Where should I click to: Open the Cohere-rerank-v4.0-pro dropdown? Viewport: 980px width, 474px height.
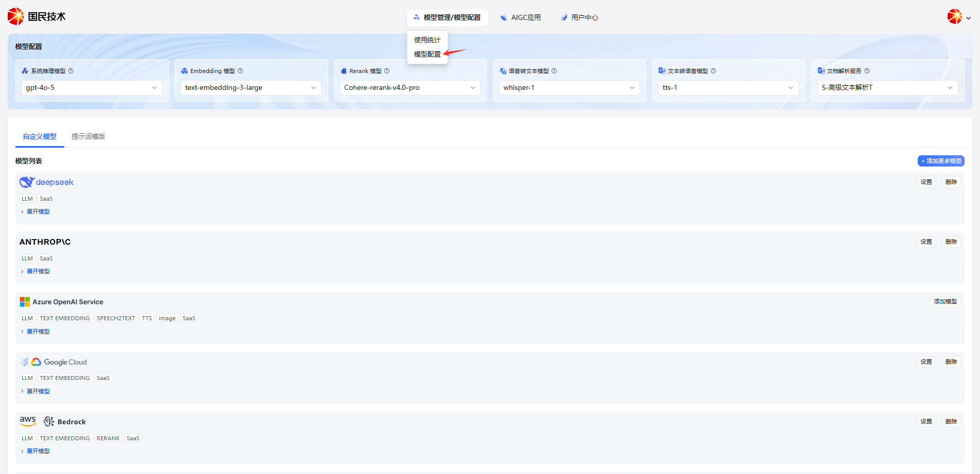coord(410,88)
